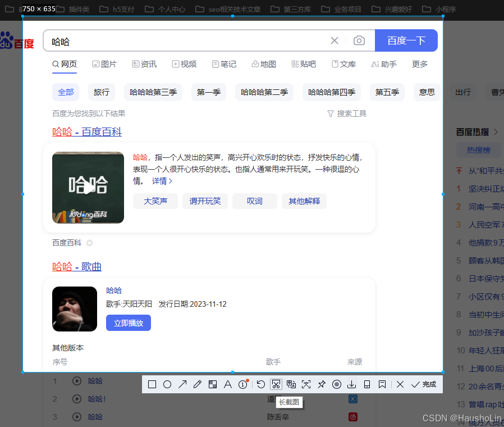Image resolution: width=504 pixels, height=427 pixels.
Task: Play song number 1 哈哈
Action: pos(77,381)
